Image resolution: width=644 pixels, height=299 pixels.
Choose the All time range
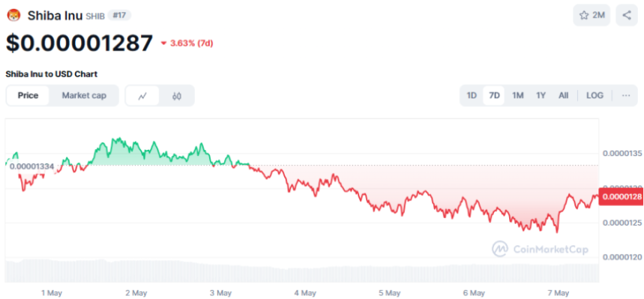pos(564,95)
